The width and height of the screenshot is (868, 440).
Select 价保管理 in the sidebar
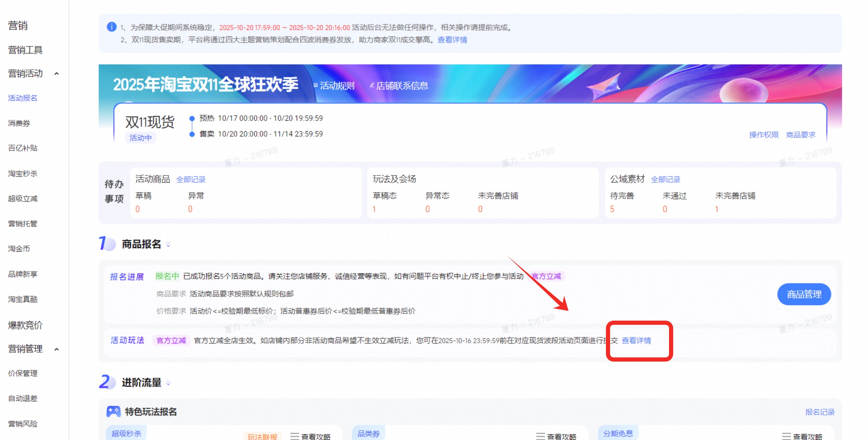click(x=23, y=373)
